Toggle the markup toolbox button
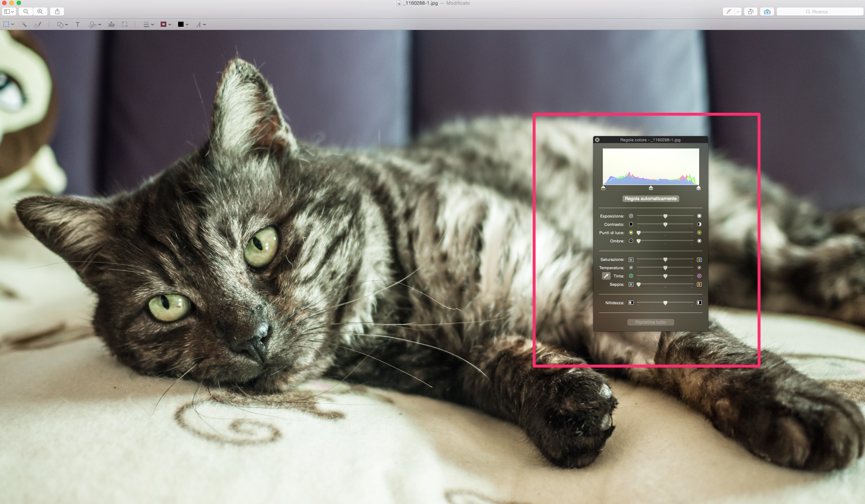This screenshot has width=865, height=504. click(767, 12)
